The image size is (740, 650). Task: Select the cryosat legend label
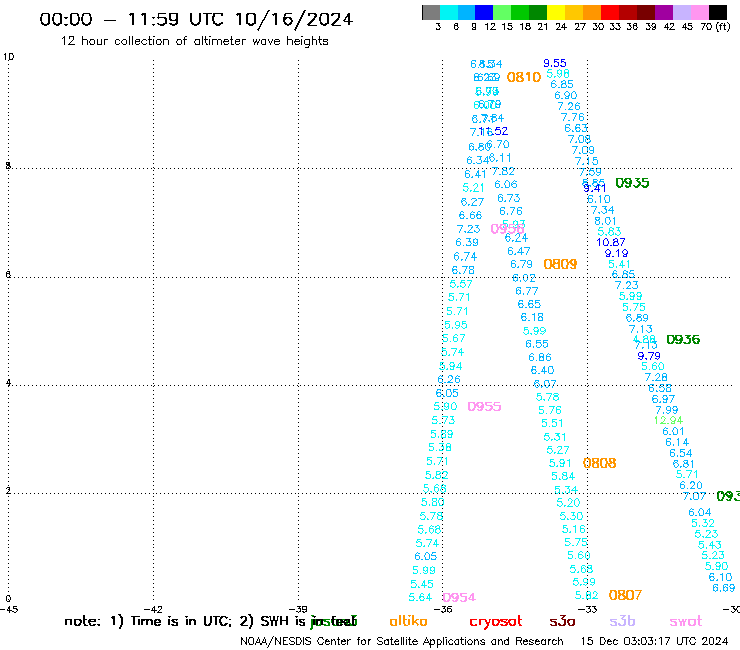click(496, 621)
